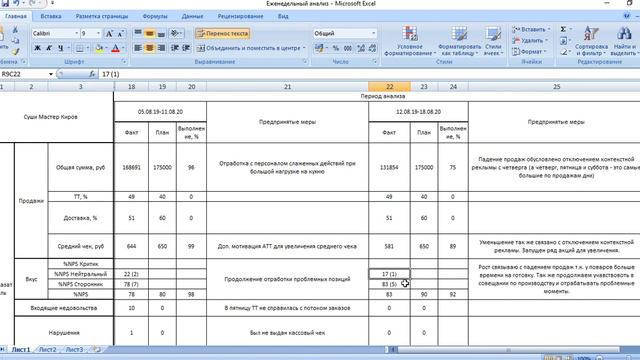This screenshot has width=640, height=360.
Task: Align text to bottom of cell
Action: click(161, 33)
